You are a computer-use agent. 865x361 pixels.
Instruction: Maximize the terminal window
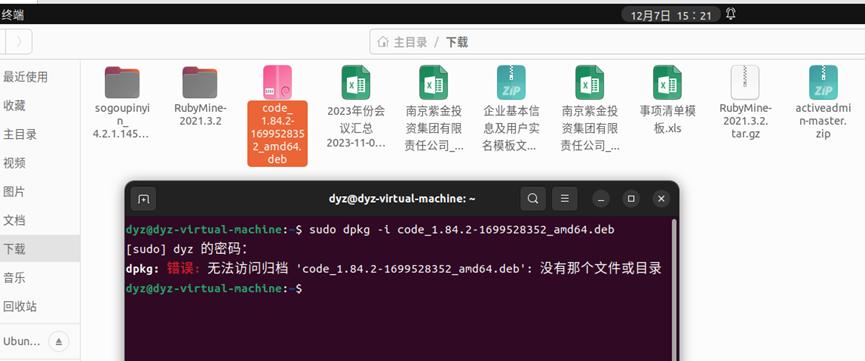pyautogui.click(x=631, y=199)
